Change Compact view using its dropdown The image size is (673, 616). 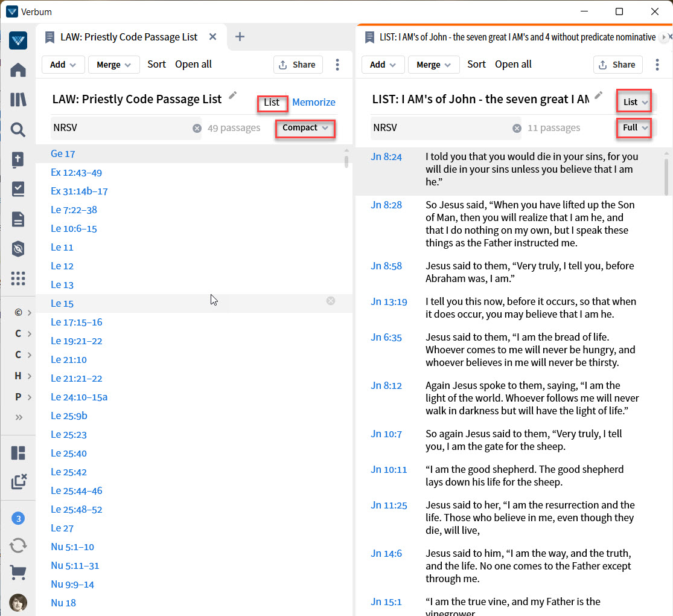(305, 129)
